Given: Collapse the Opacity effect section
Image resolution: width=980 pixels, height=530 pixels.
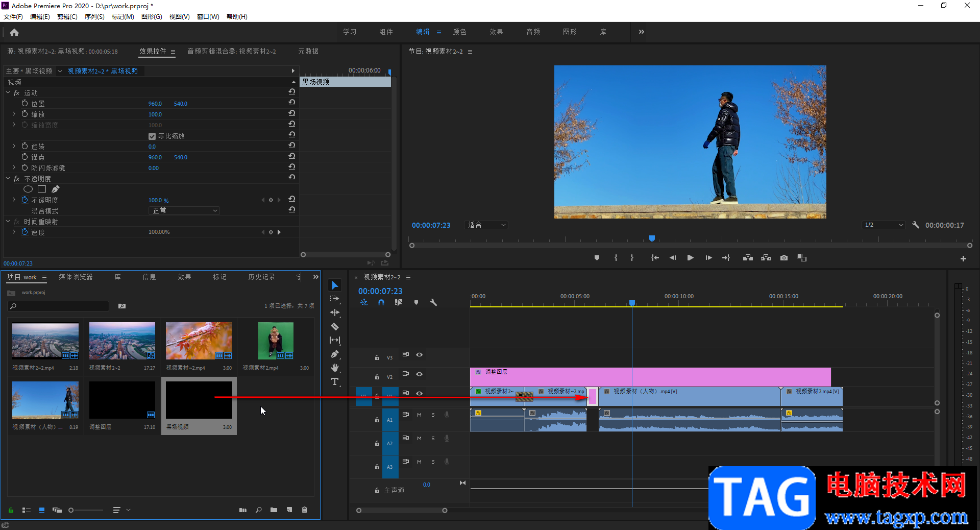Looking at the screenshot, I should pos(8,178).
